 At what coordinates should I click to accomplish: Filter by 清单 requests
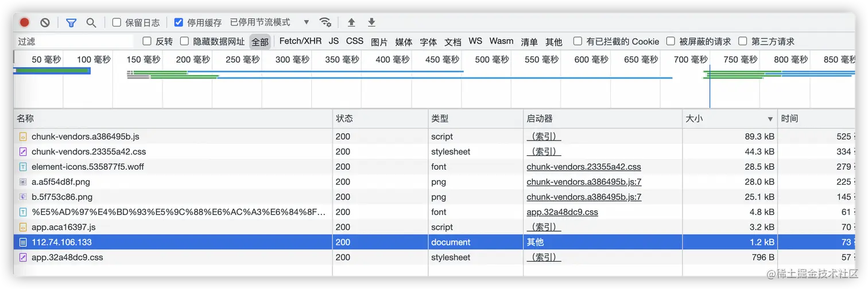coord(529,42)
